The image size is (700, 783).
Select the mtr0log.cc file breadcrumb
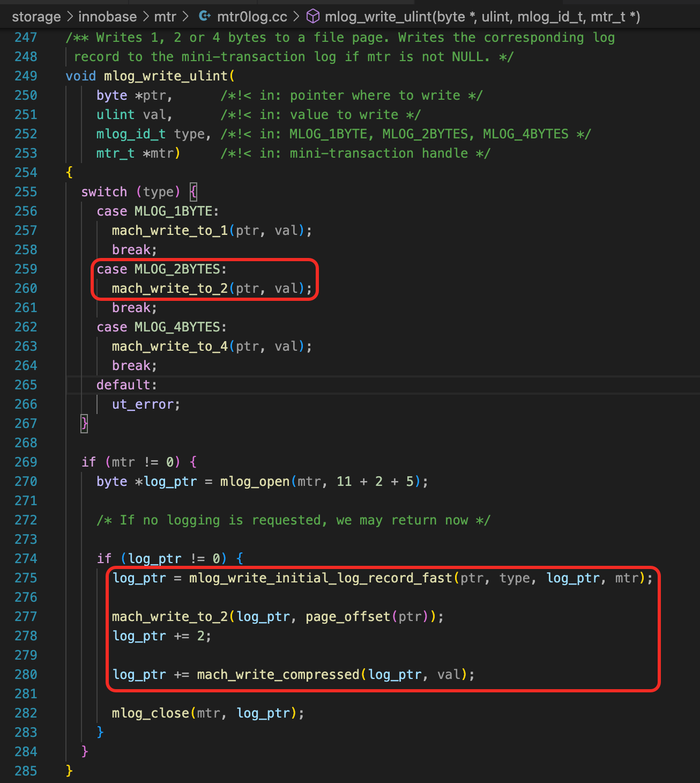[252, 17]
